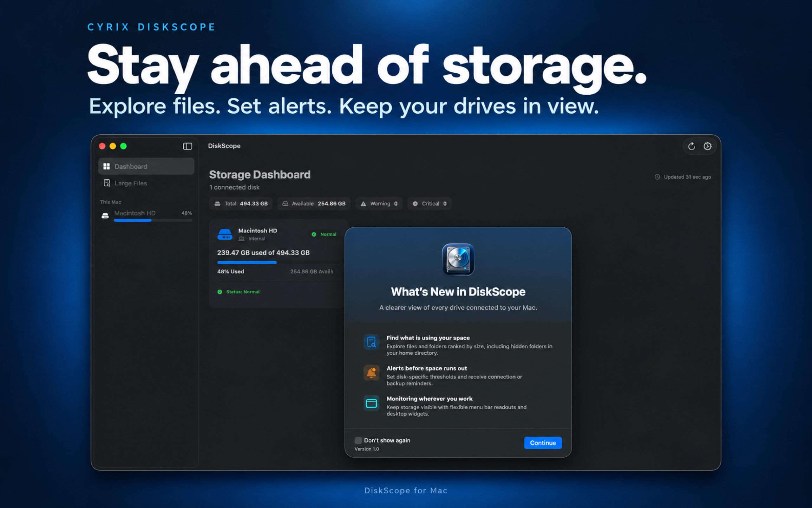Click the 48% used progress bar on card
Image resolution: width=812 pixels, height=508 pixels.
[x=278, y=262]
